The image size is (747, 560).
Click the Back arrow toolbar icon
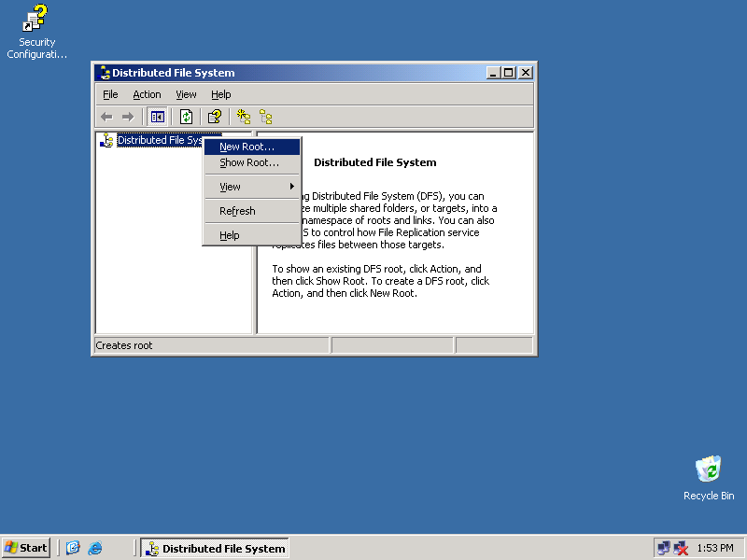(106, 117)
